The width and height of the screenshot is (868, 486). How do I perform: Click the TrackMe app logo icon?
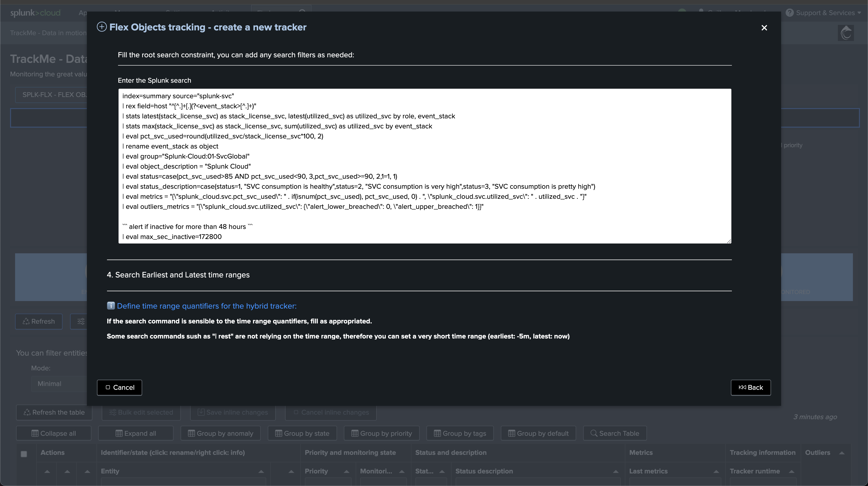point(845,33)
